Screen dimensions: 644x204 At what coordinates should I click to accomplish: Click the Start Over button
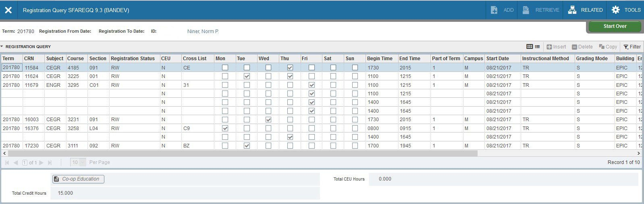pos(615,26)
